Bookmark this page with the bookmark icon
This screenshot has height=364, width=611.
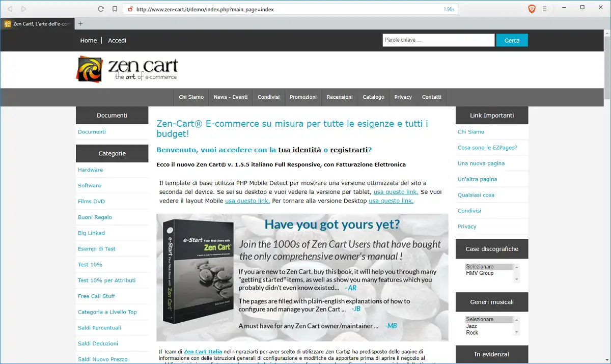point(115,9)
